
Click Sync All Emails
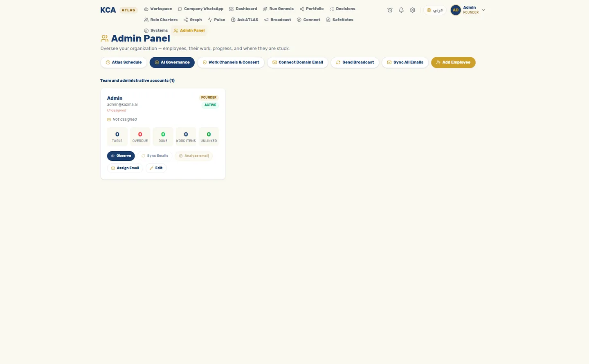pyautogui.click(x=405, y=63)
